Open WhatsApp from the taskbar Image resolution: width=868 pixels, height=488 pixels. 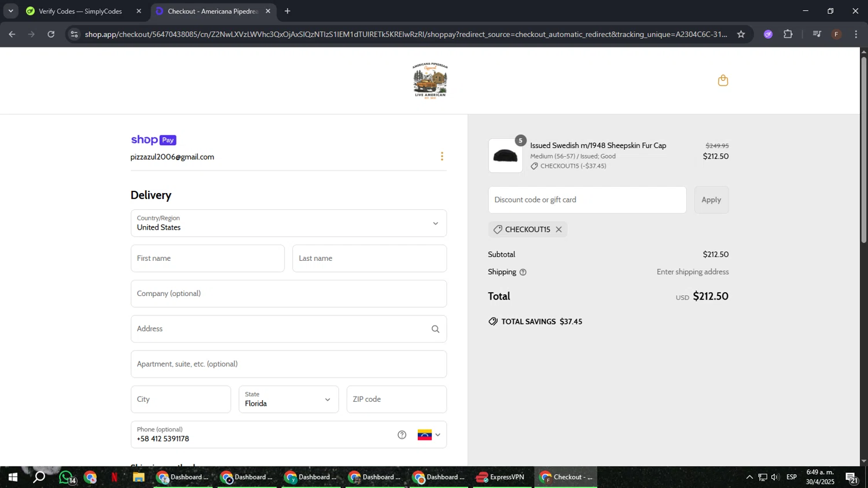click(67, 478)
